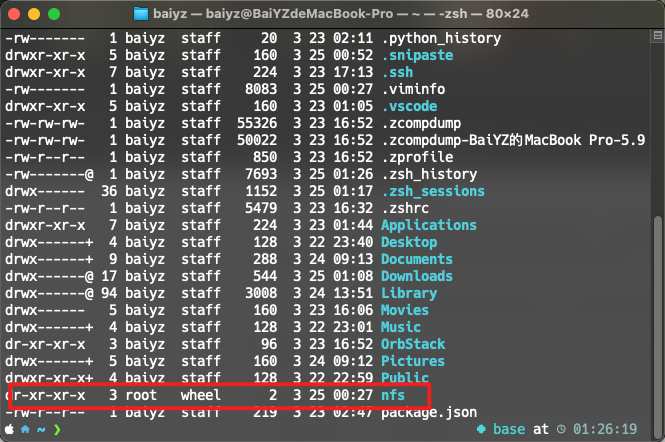The width and height of the screenshot is (665, 442).
Task: Click the folder icon in title bar
Action: (143, 14)
